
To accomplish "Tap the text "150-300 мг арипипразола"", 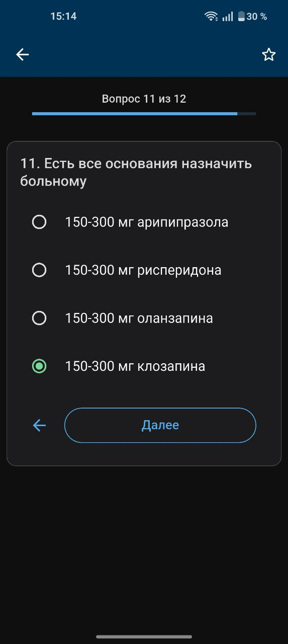I will click(x=147, y=222).
